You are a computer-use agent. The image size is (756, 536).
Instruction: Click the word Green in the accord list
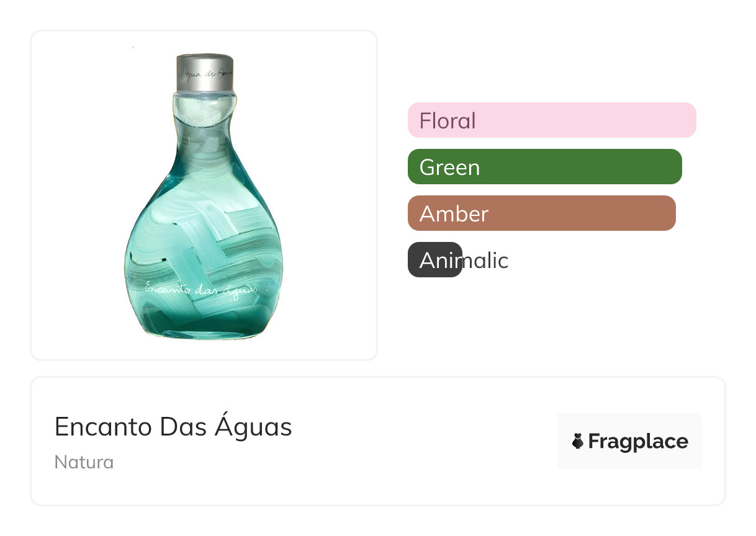[x=449, y=167]
